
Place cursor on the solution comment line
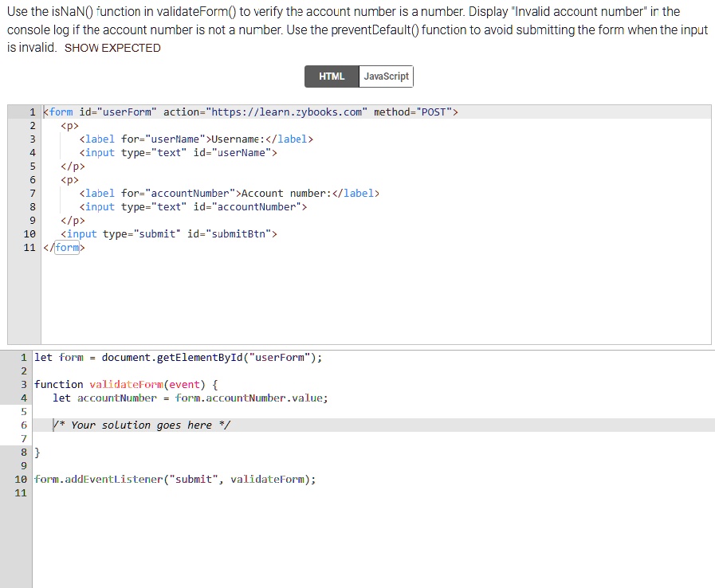(143, 425)
